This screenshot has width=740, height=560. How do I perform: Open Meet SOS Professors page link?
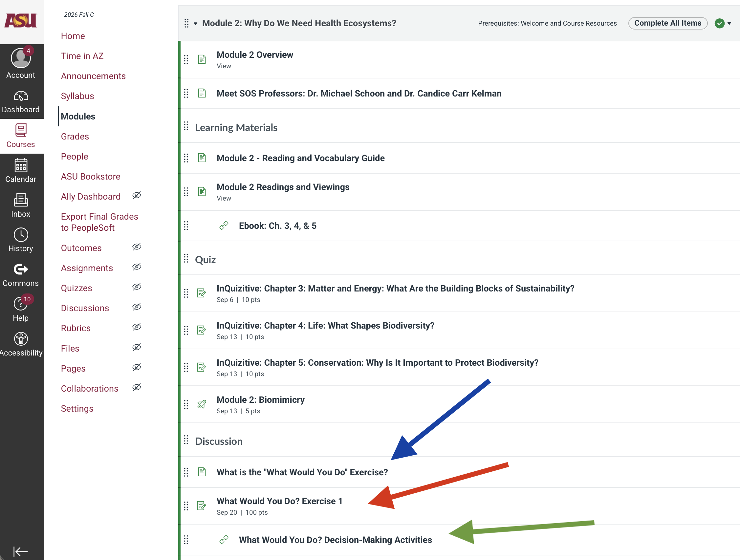359,94
